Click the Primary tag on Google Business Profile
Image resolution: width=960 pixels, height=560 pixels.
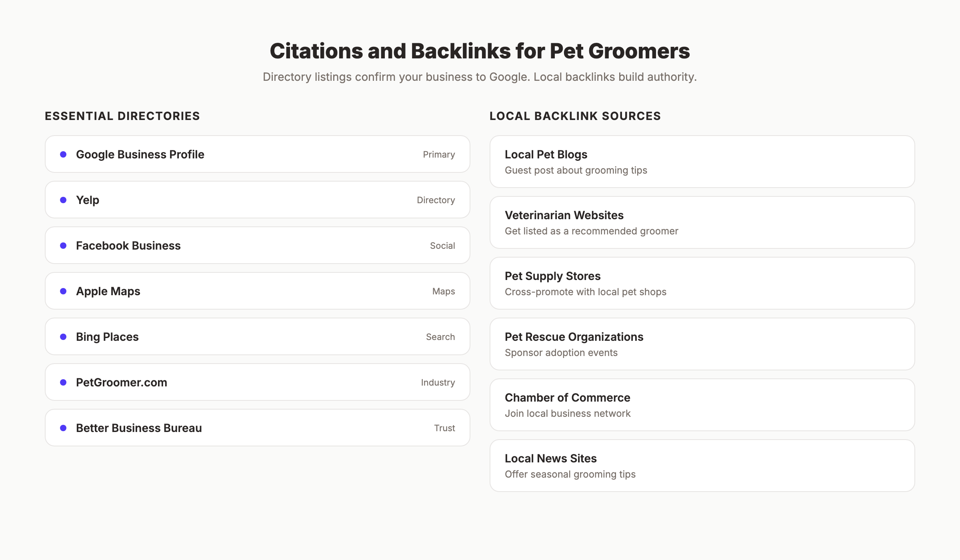[439, 154]
